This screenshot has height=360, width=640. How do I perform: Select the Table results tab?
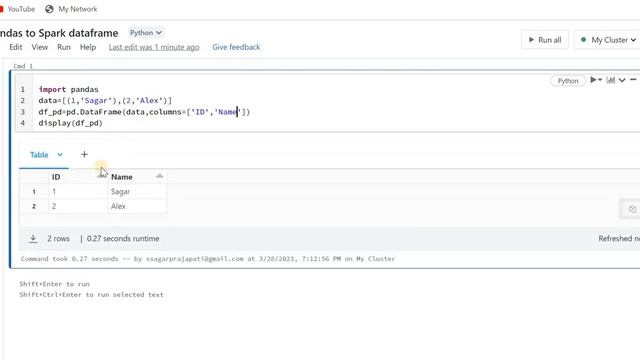(x=39, y=155)
